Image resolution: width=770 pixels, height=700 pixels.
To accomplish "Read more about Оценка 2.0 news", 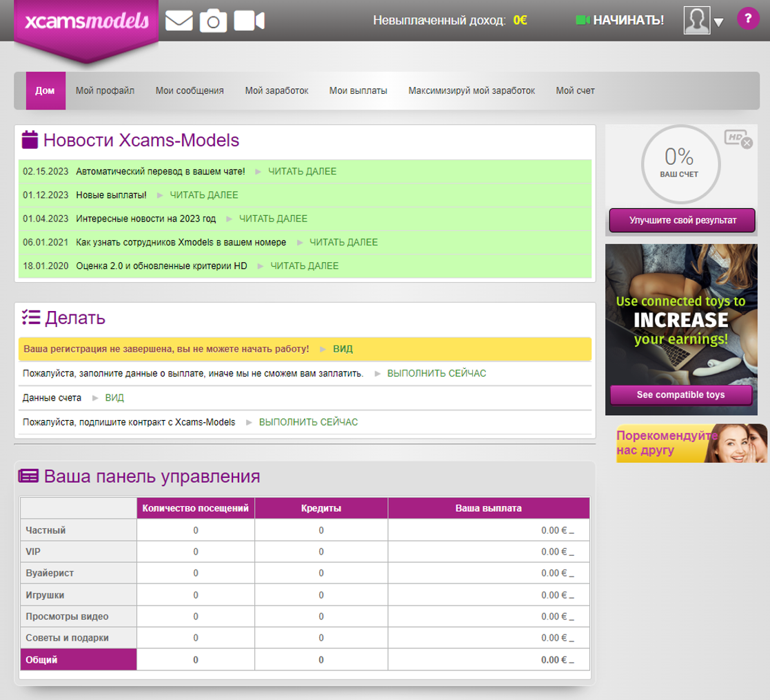I will click(305, 266).
